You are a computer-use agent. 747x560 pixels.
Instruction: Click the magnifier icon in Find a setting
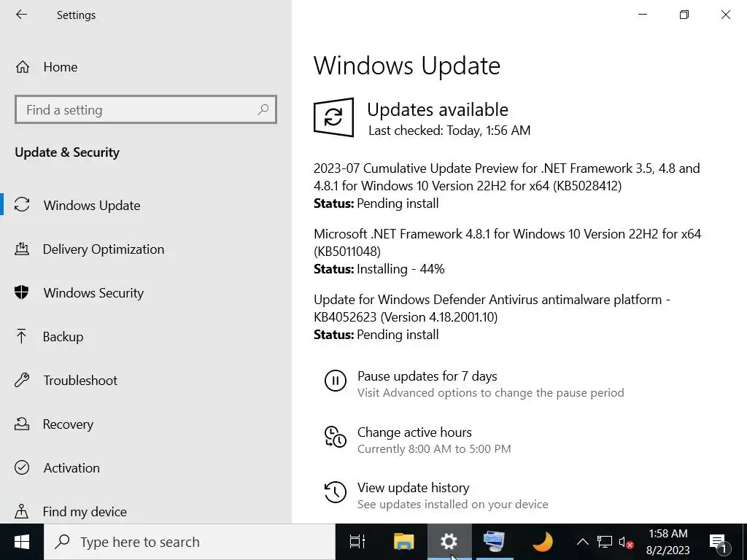pos(263,109)
